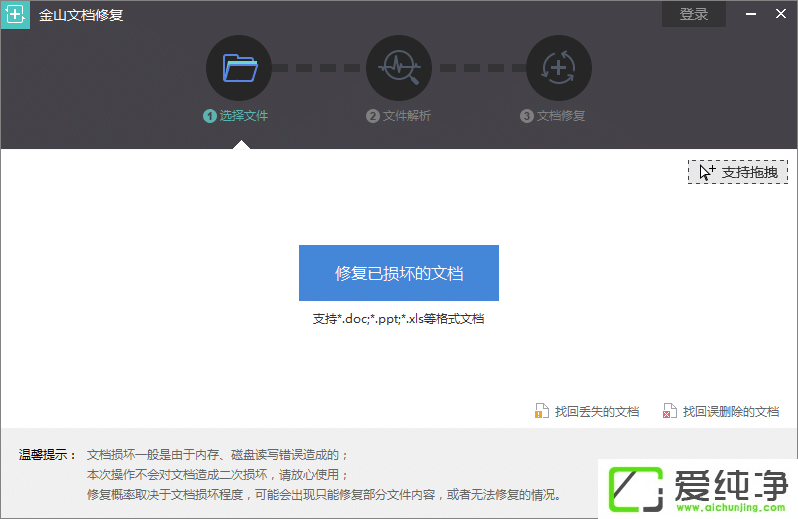Click the file analysis pulse icon

(399, 68)
